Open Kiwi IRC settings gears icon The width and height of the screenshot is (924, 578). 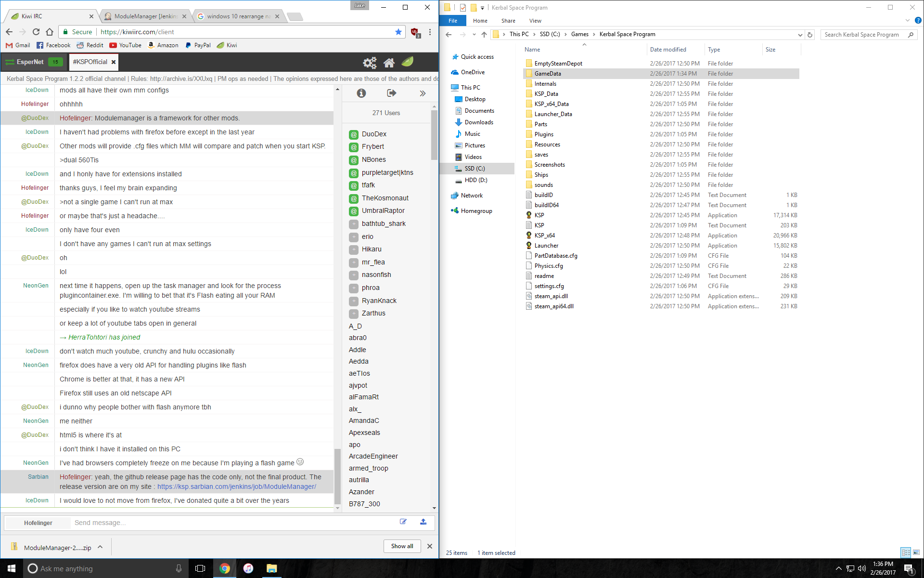click(x=370, y=63)
